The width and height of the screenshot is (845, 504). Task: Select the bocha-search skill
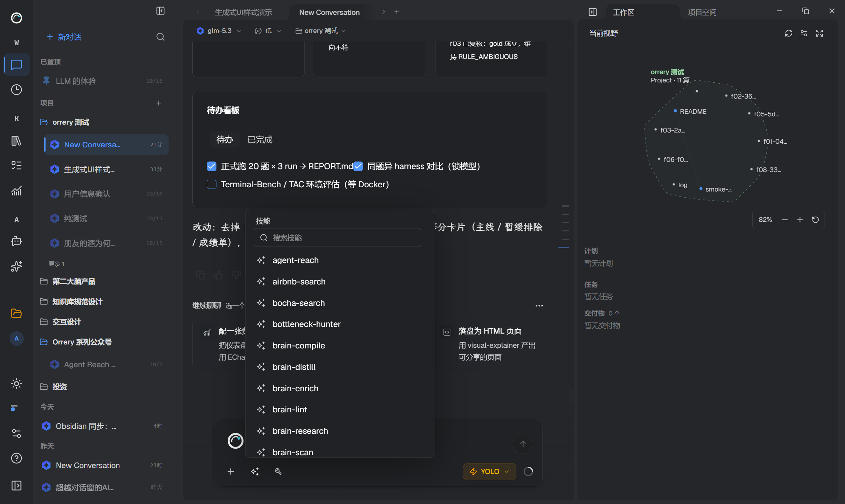pyautogui.click(x=340, y=303)
